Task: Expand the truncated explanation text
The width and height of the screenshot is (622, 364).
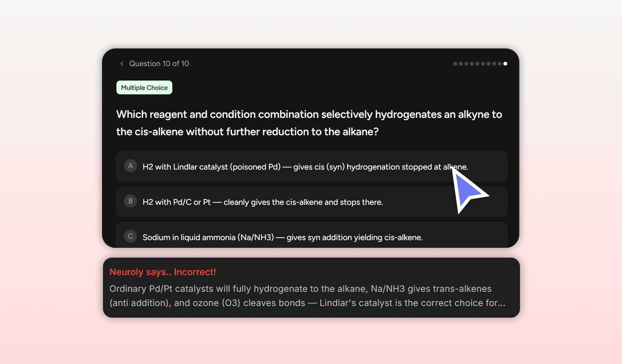Action: click(x=307, y=296)
